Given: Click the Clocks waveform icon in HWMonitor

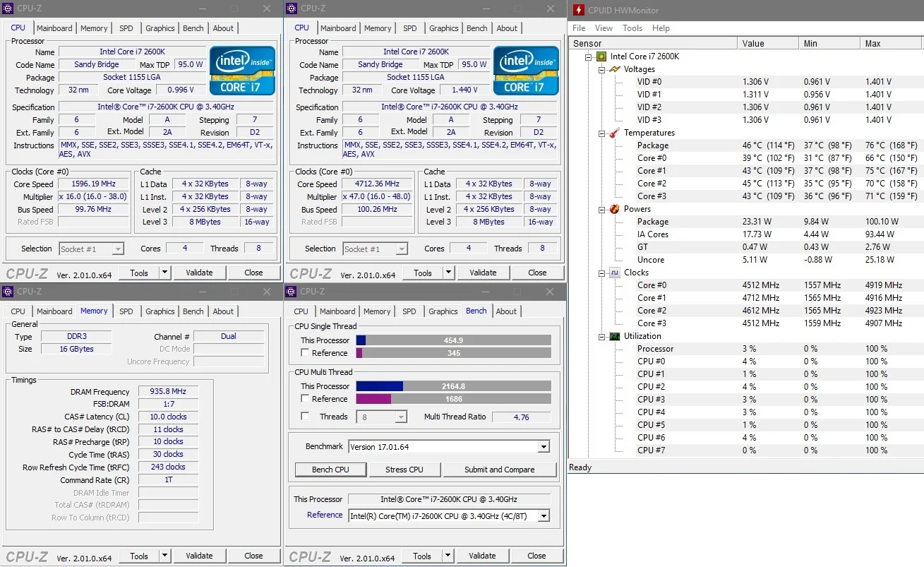Looking at the screenshot, I should tap(614, 273).
